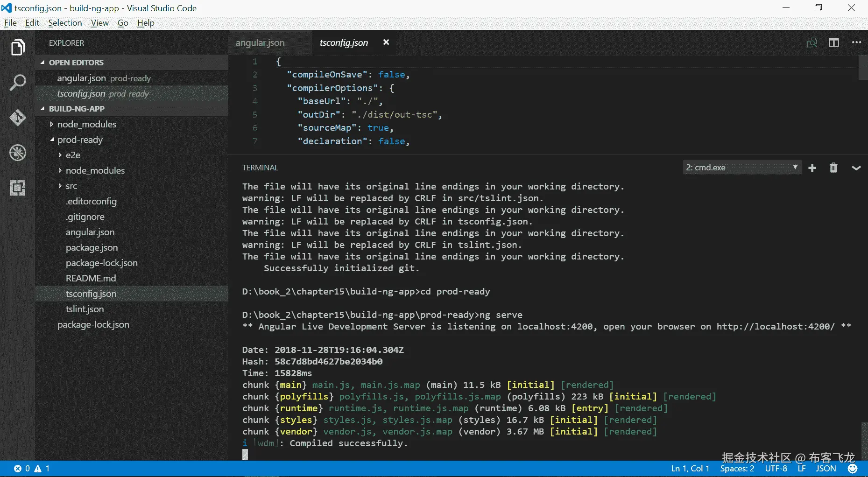Open angular.json from Open Editors list
Screen dimensions: 868x477
click(x=132, y=78)
